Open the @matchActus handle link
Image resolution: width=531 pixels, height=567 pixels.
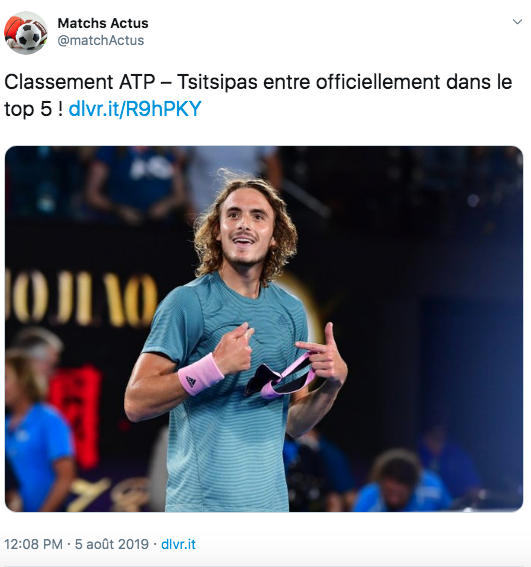(x=101, y=40)
